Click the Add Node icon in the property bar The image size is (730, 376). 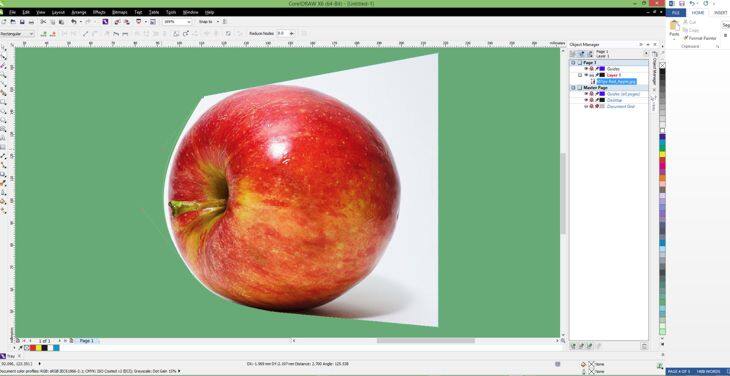pyautogui.click(x=44, y=34)
